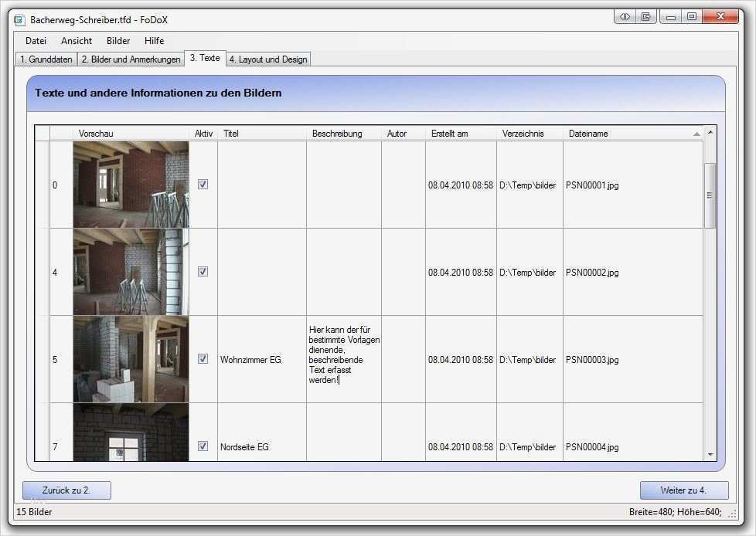Image resolution: width=756 pixels, height=536 pixels.
Task: Click the vertical scrollbar thumb
Action: 710,195
